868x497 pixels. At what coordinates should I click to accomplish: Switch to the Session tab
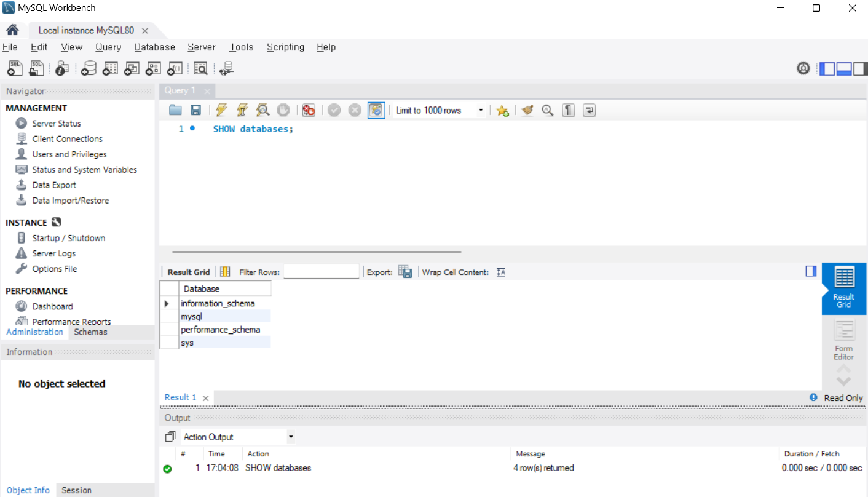(x=76, y=490)
